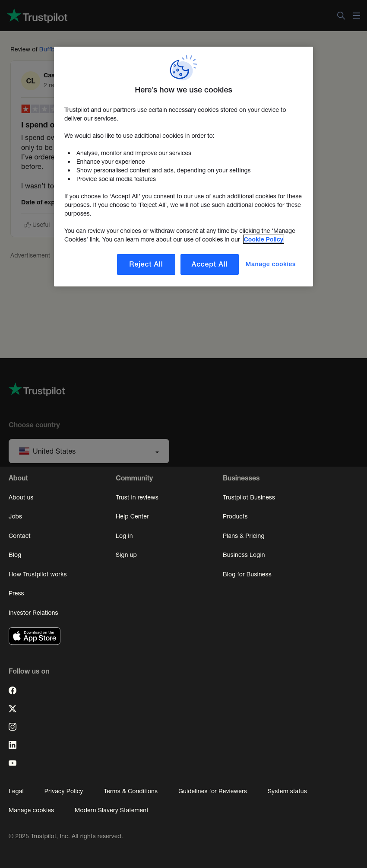The image size is (367, 868).
Task: Open the Help Center link
Action: (132, 516)
